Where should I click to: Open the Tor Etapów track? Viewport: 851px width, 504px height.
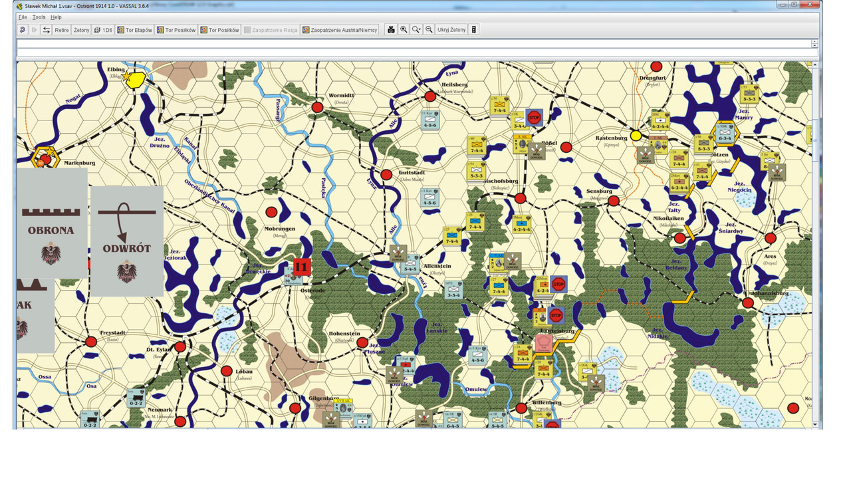[x=135, y=30]
